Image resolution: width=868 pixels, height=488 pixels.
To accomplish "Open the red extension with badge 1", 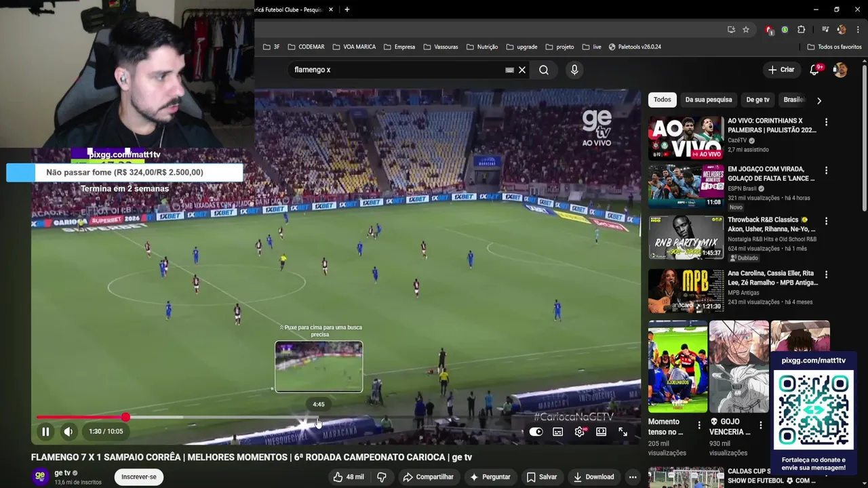I will click(769, 30).
